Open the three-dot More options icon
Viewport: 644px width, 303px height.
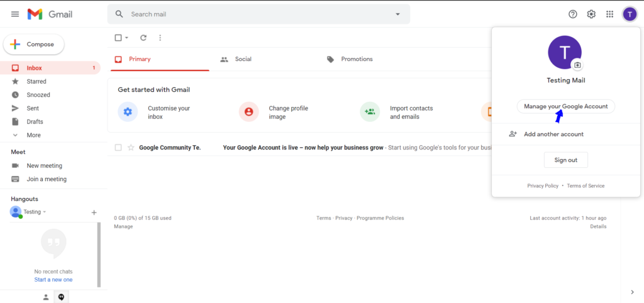[x=160, y=38]
